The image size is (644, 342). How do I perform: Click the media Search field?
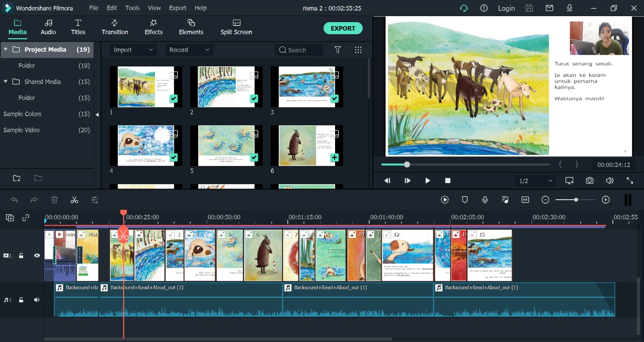(x=299, y=50)
